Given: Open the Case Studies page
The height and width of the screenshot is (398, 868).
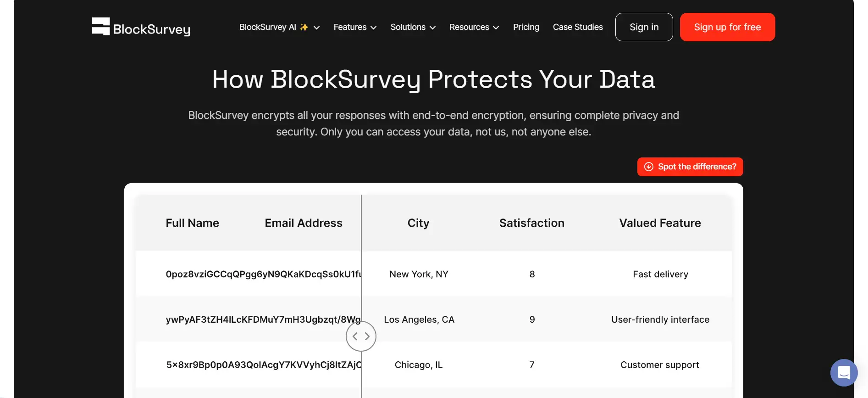Looking at the screenshot, I should click(578, 27).
